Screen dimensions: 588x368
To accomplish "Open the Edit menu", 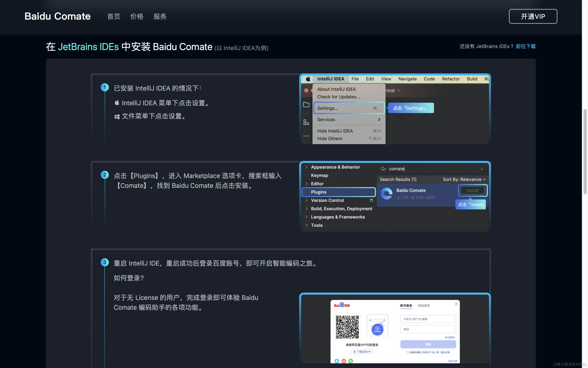I will (370, 79).
